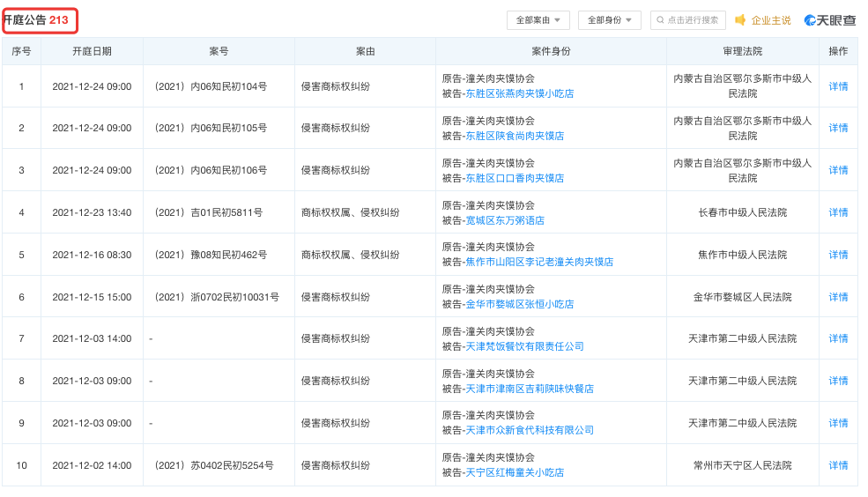
Task: Click the 天眼查 logo
Action: pyautogui.click(x=829, y=20)
